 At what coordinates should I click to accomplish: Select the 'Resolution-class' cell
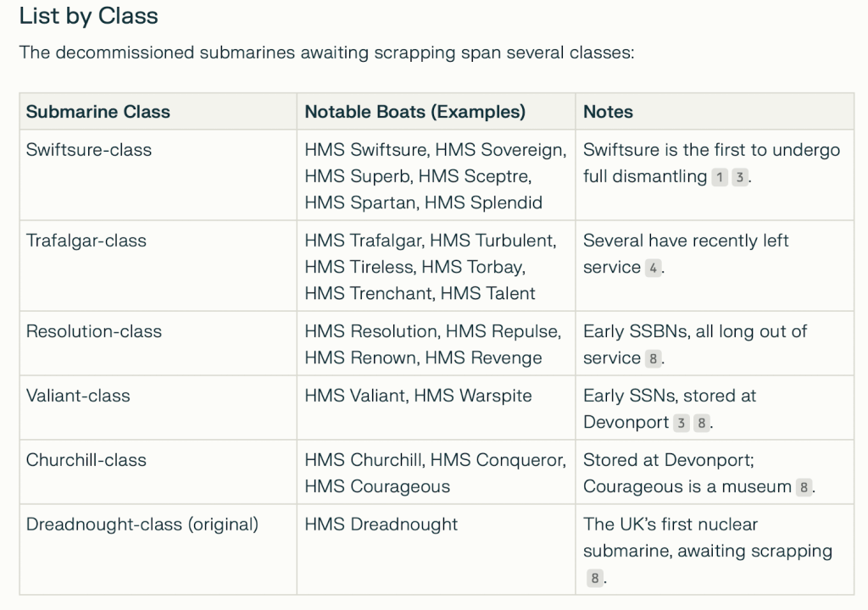[94, 331]
